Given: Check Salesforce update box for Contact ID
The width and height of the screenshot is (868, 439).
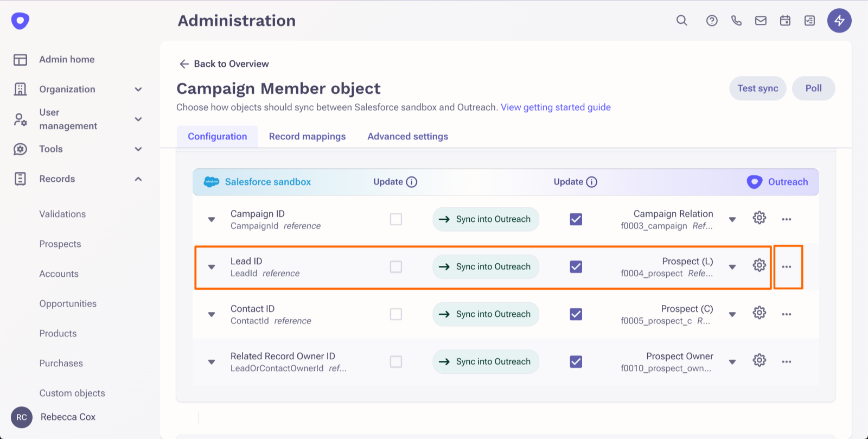Looking at the screenshot, I should point(396,314).
